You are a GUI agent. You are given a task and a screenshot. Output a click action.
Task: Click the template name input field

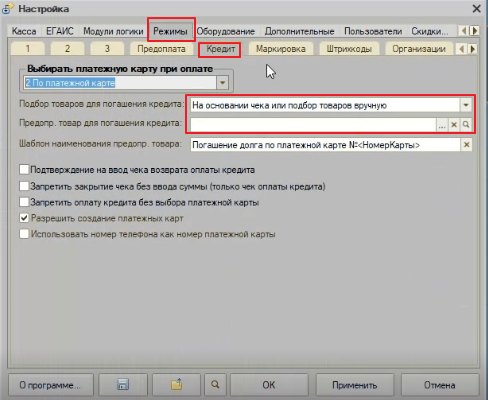pos(325,145)
